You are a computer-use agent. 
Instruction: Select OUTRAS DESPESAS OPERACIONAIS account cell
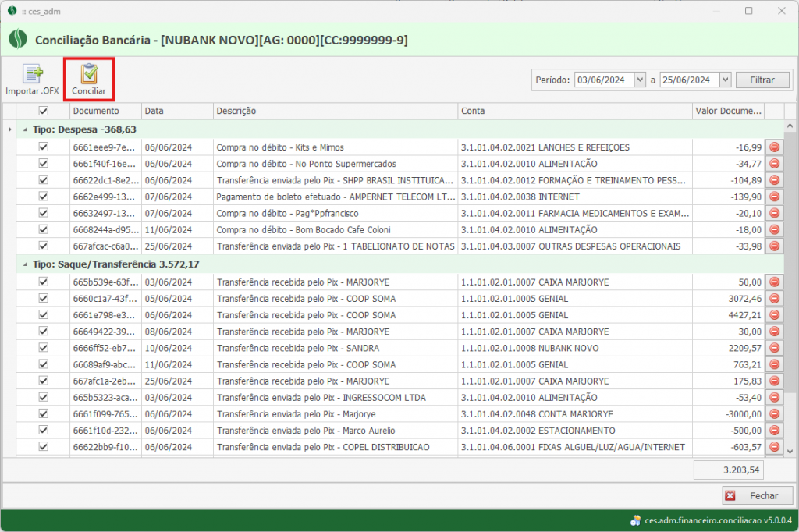[x=575, y=246]
